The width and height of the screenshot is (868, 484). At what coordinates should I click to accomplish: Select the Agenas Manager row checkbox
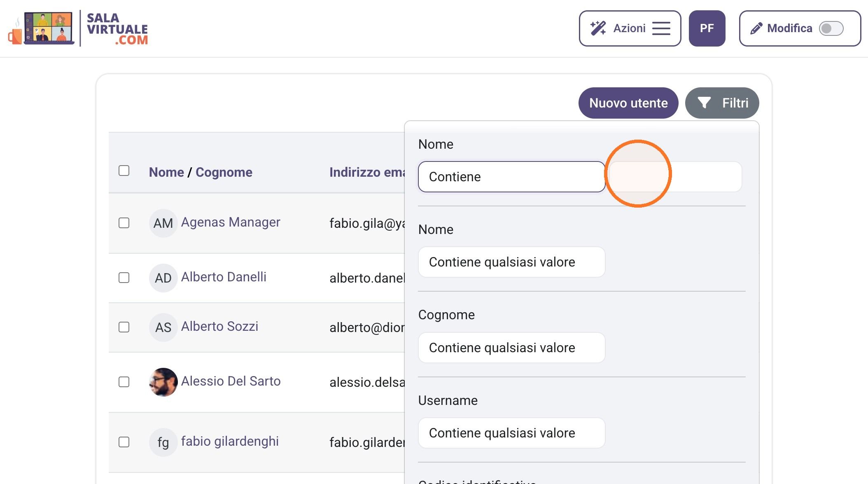click(x=124, y=223)
